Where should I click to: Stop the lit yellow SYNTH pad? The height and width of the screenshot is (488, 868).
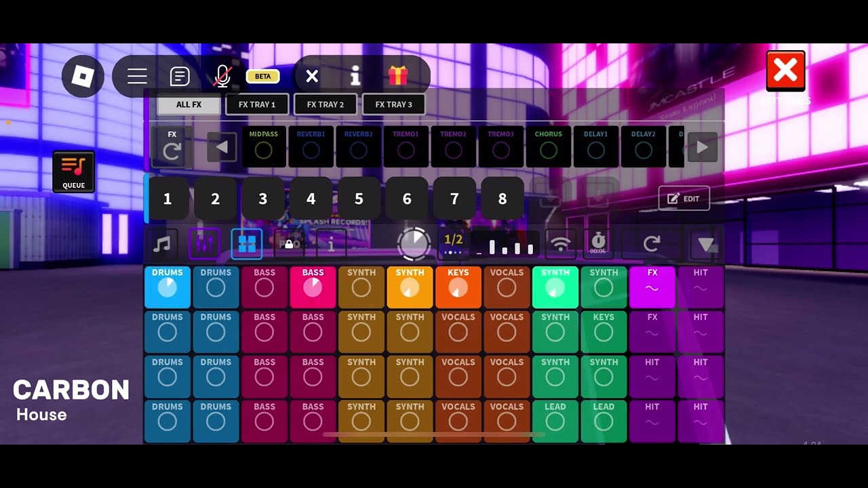(x=410, y=287)
